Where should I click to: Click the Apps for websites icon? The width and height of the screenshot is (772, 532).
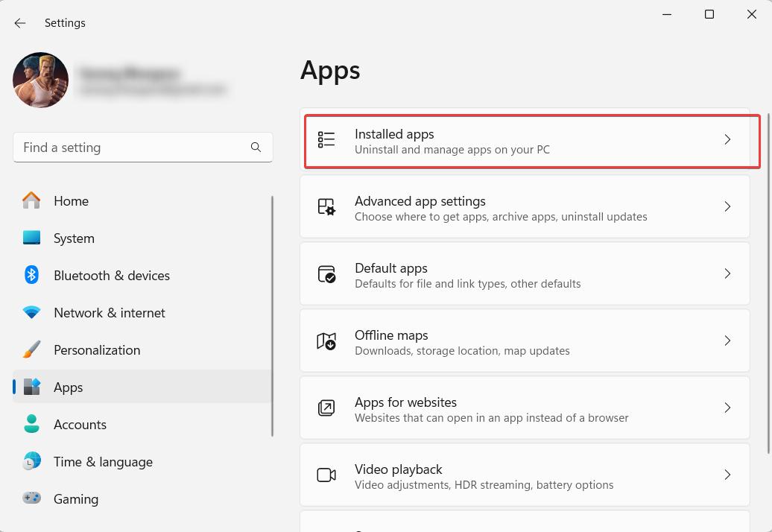(x=326, y=408)
